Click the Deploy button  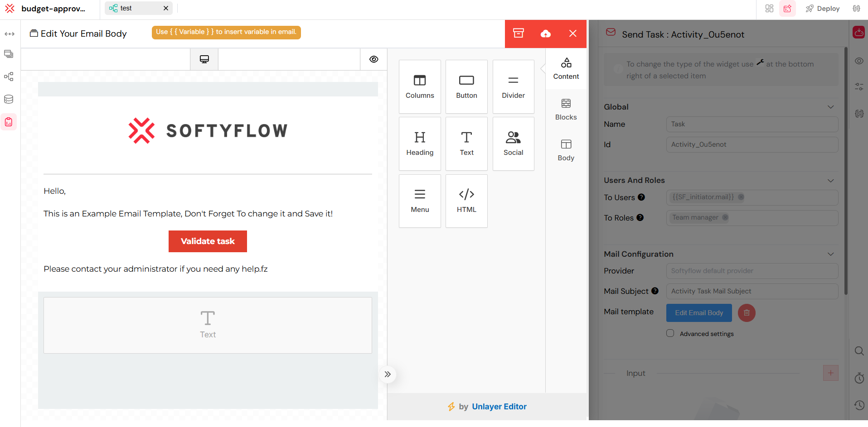pos(823,9)
